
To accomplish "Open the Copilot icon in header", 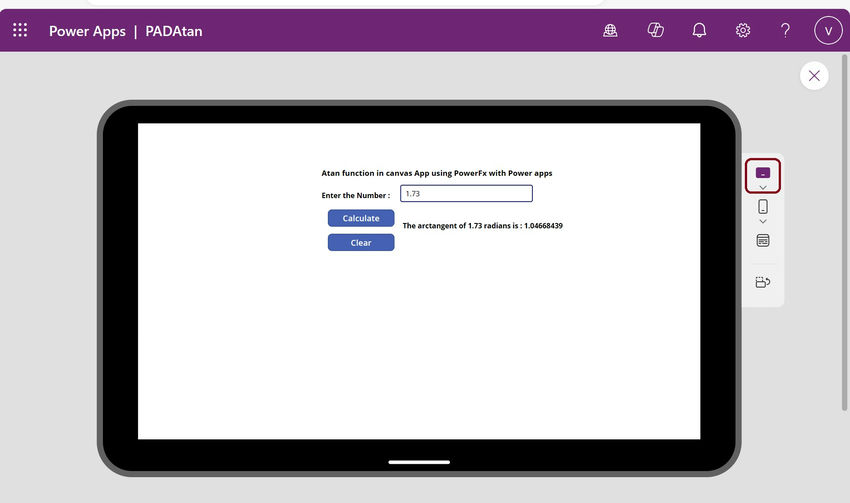I will [655, 30].
